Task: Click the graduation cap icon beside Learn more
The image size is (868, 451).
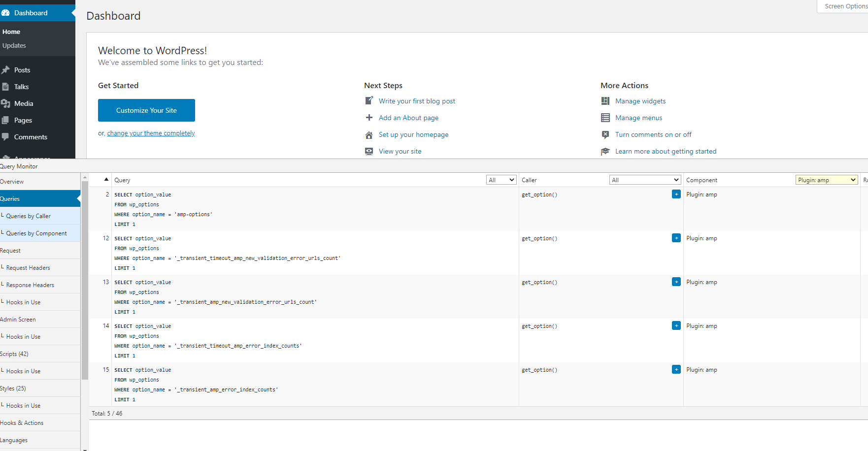Action: click(605, 151)
